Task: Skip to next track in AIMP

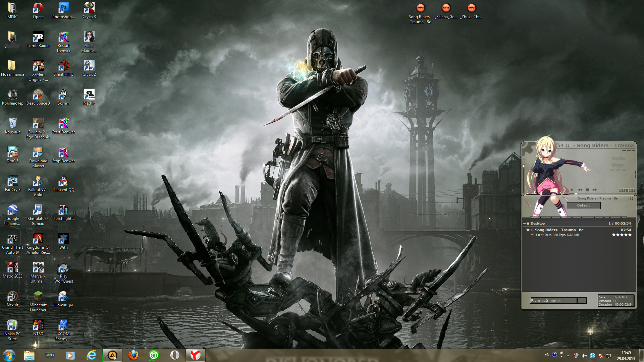Action: [x=595, y=190]
